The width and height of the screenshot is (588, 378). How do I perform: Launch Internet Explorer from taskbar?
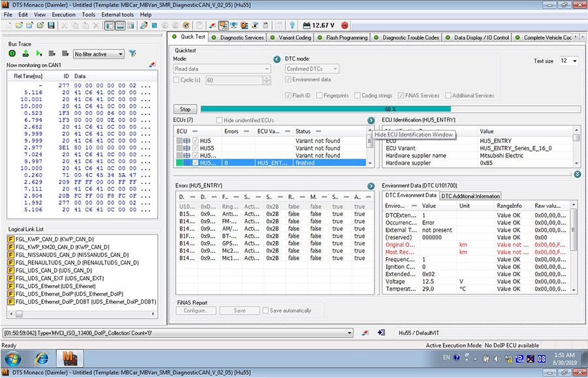pos(41,359)
